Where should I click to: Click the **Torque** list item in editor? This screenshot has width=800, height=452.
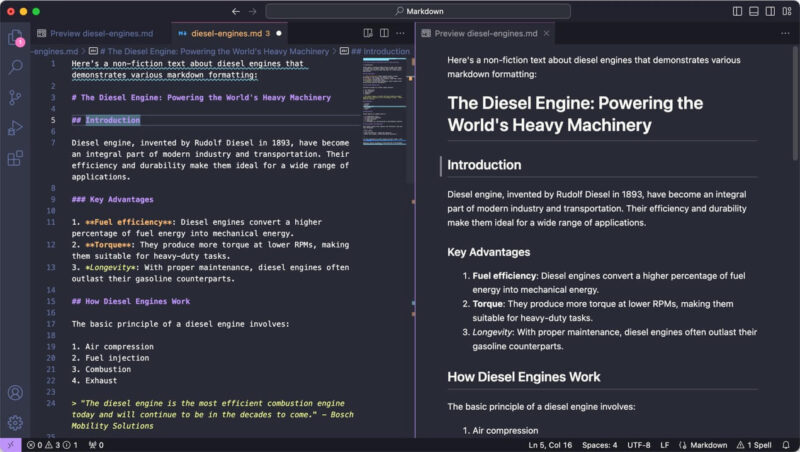tap(210, 250)
